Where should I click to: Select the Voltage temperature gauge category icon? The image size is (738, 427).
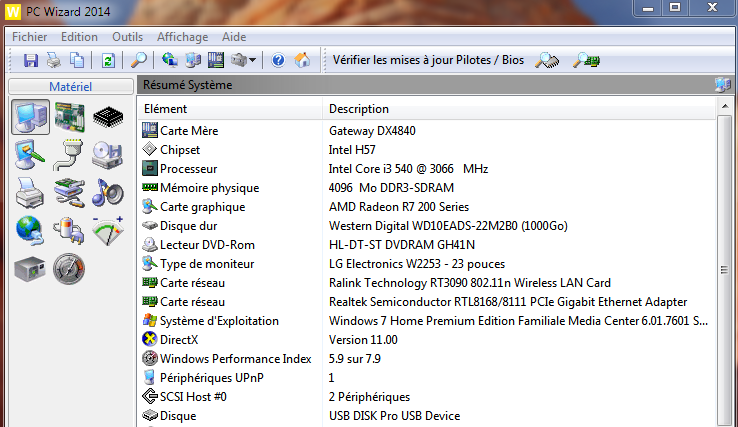(108, 231)
